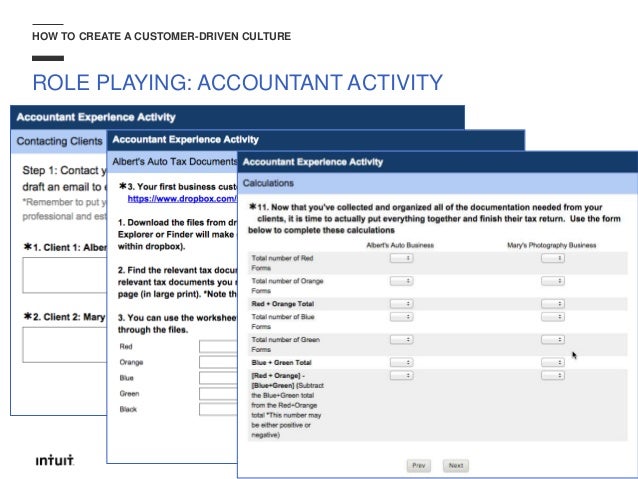This screenshot has width=638, height=479.
Task: Click the Intuit logo
Action: click(55, 460)
